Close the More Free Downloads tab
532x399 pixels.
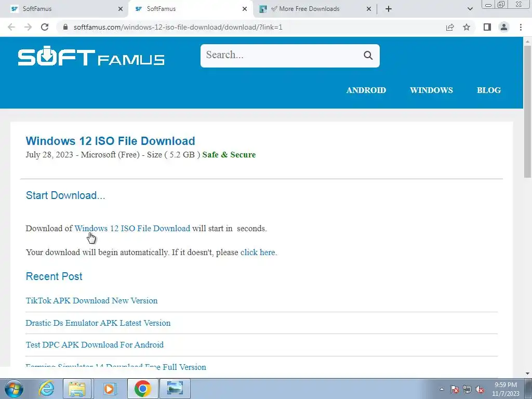369,9
